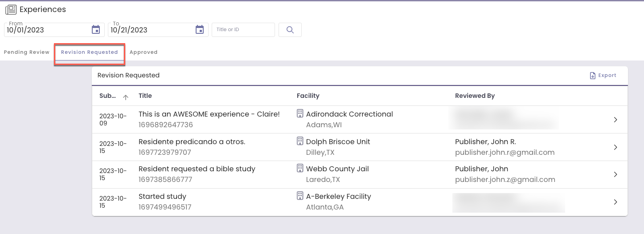Expand the AWESOME experience row chevron
The image size is (644, 234).
pos(615,120)
